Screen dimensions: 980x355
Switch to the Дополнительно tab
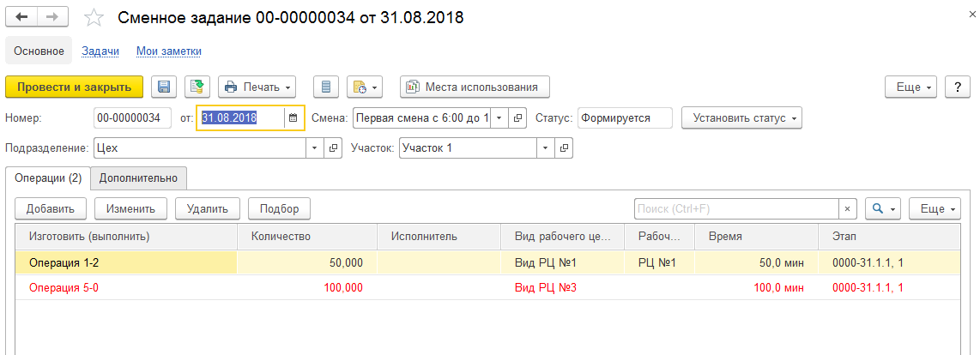(138, 178)
